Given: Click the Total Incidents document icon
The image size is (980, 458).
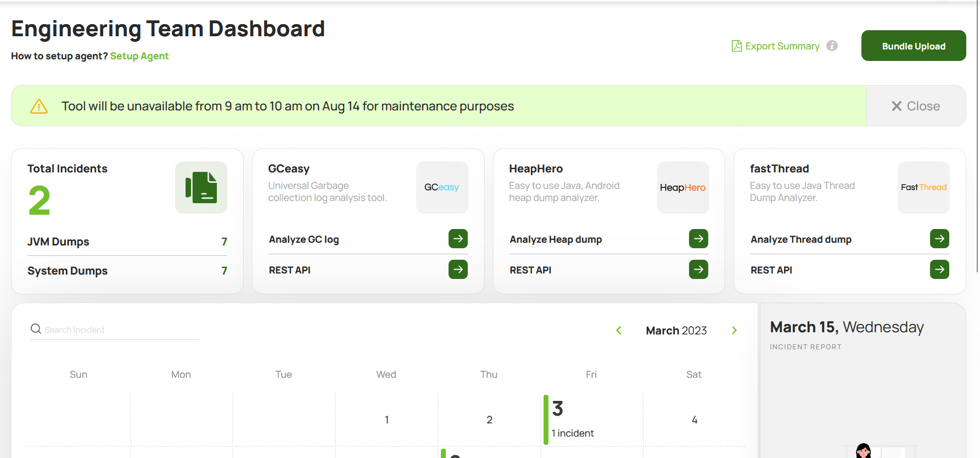Looking at the screenshot, I should (201, 187).
